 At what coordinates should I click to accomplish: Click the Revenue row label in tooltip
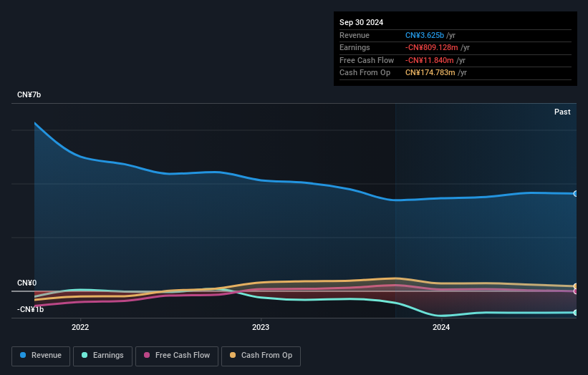(355, 35)
